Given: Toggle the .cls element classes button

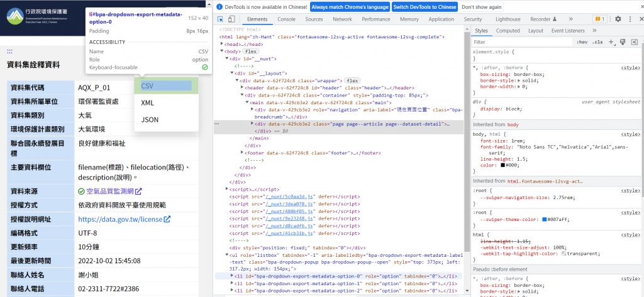Looking at the screenshot, I should tap(597, 42).
